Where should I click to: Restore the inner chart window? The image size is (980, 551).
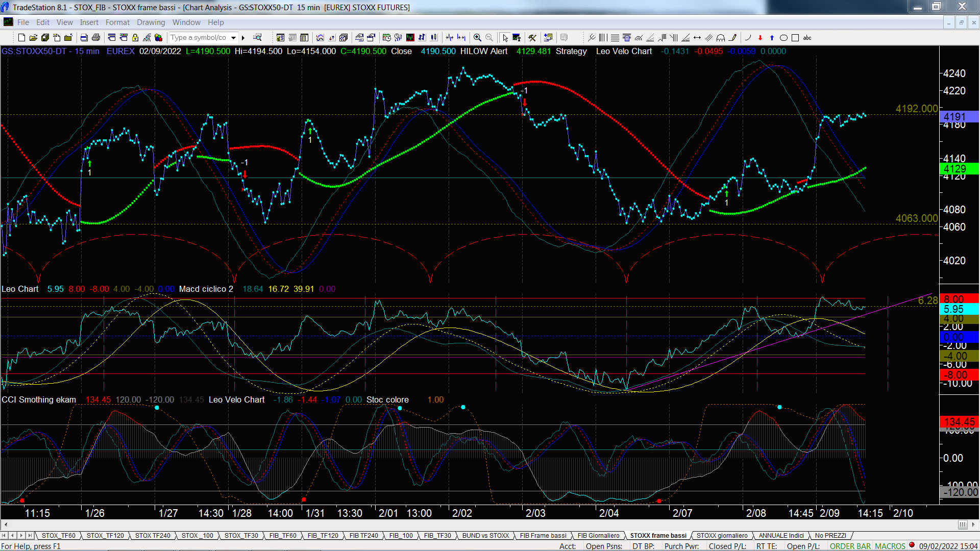(961, 22)
